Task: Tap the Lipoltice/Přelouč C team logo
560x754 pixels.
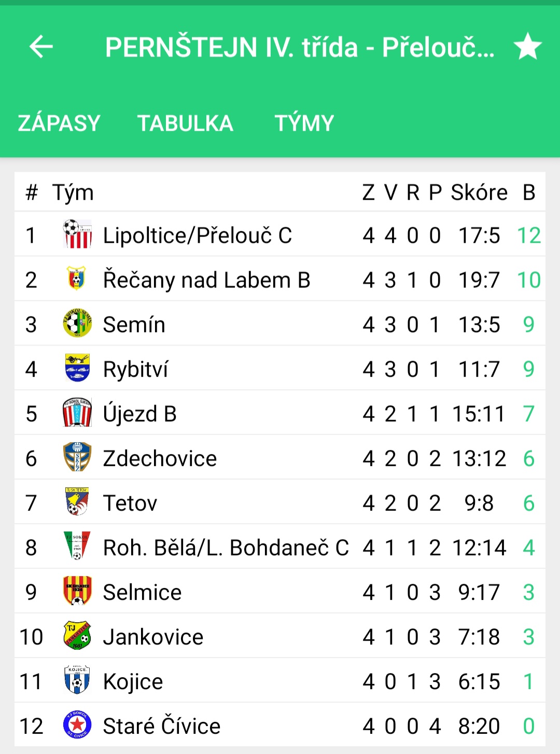Action: tap(77, 234)
